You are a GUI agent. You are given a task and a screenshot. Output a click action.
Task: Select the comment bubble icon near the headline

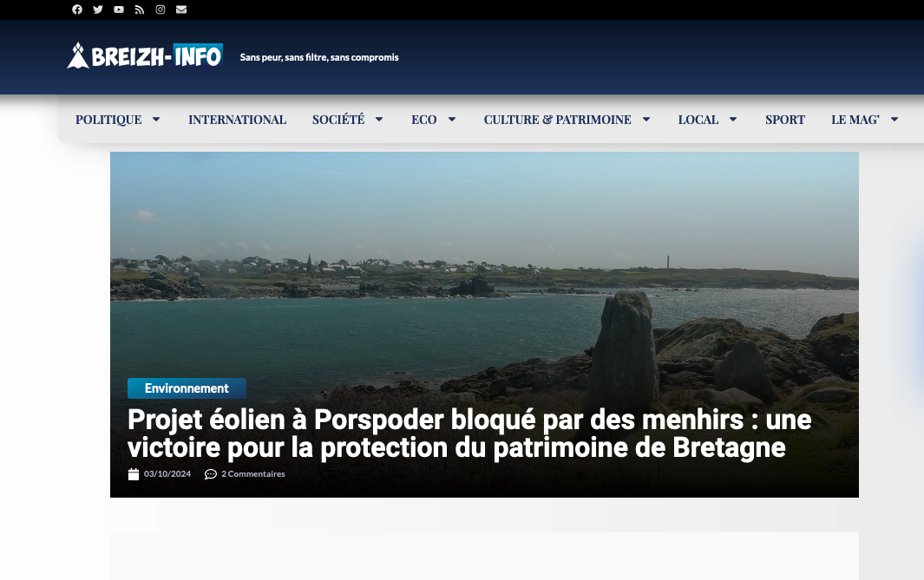(x=211, y=474)
